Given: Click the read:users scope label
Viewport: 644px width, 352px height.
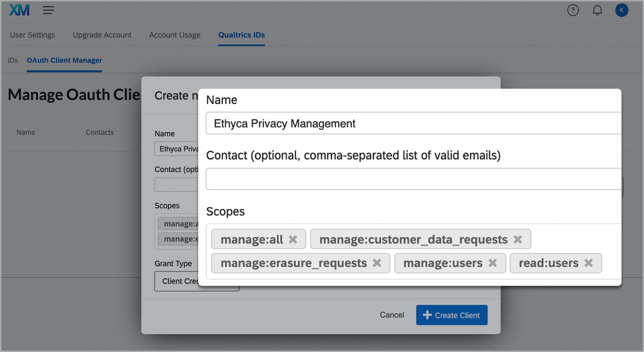Looking at the screenshot, I should click(x=548, y=263).
